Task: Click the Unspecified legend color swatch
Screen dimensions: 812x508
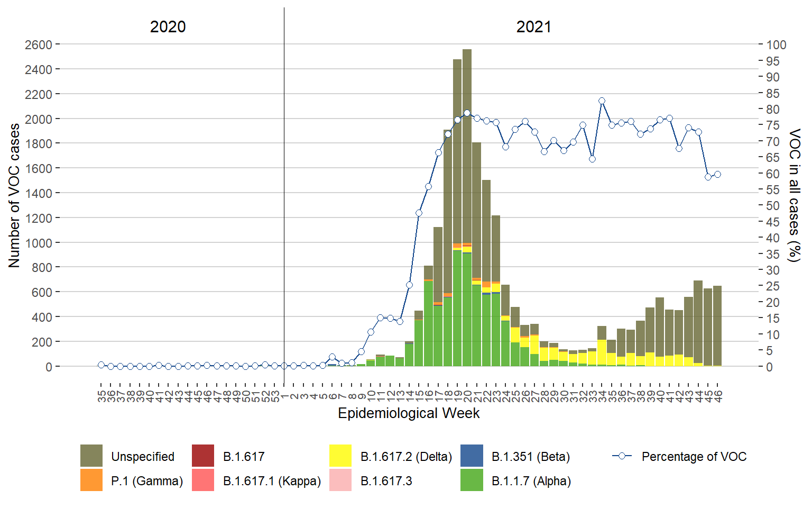Action: [91, 456]
